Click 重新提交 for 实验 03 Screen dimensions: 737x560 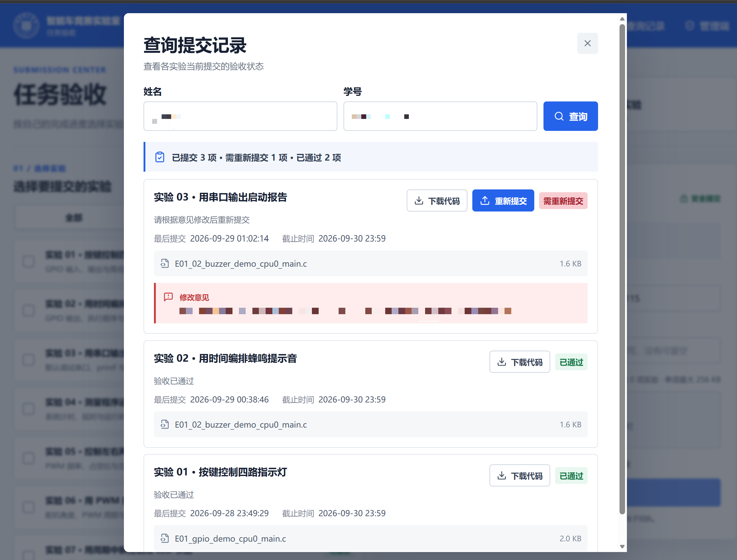pos(503,201)
